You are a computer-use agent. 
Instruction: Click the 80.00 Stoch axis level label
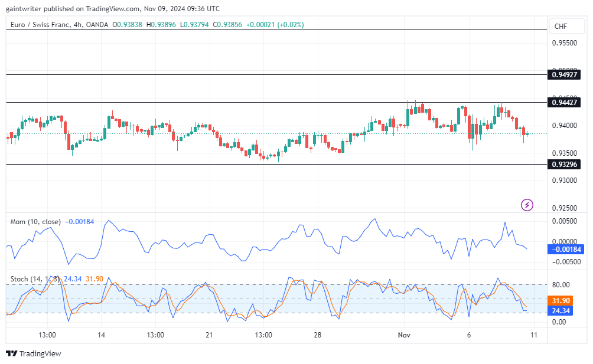click(x=561, y=285)
